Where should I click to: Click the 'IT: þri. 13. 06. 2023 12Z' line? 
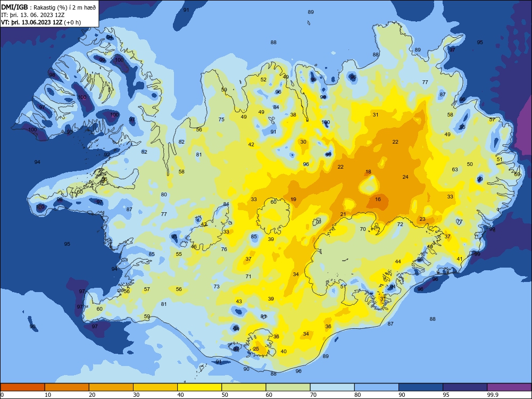32,15
